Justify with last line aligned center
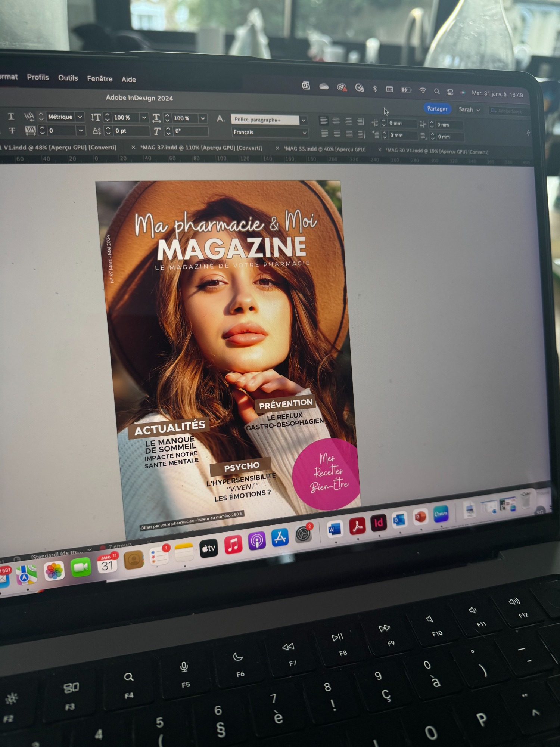The width and height of the screenshot is (560, 747). click(x=337, y=134)
